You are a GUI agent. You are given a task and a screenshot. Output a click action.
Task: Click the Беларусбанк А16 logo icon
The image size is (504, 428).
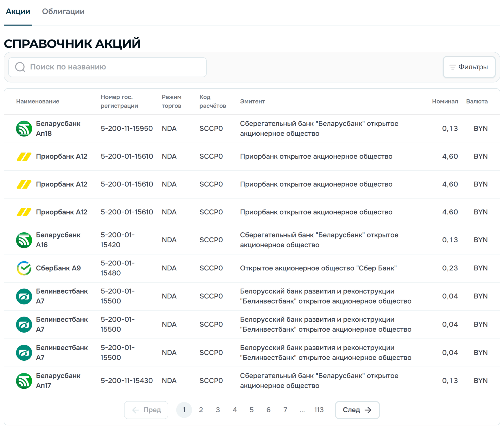pyautogui.click(x=24, y=240)
